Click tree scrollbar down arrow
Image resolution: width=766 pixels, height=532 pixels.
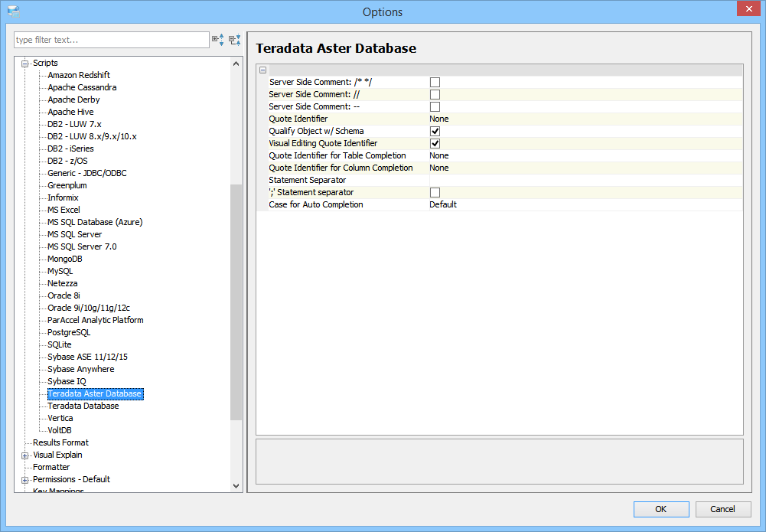[x=236, y=486]
